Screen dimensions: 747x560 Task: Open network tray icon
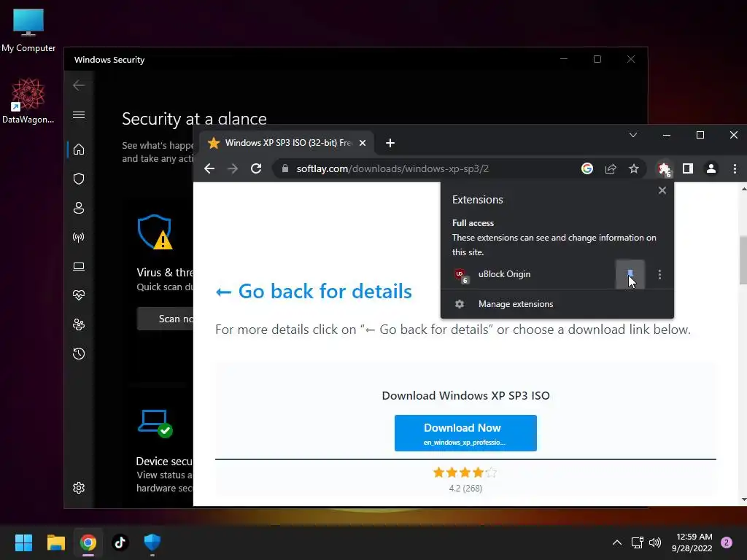[637, 542]
